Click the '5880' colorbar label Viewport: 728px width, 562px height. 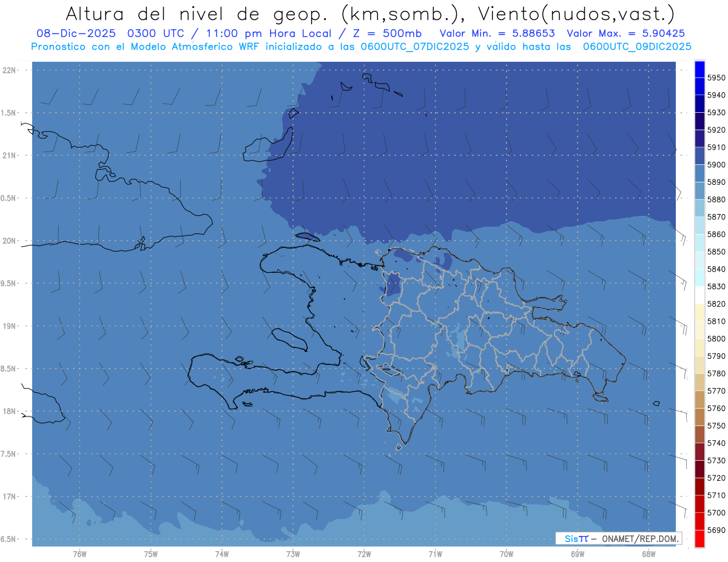[716, 199]
